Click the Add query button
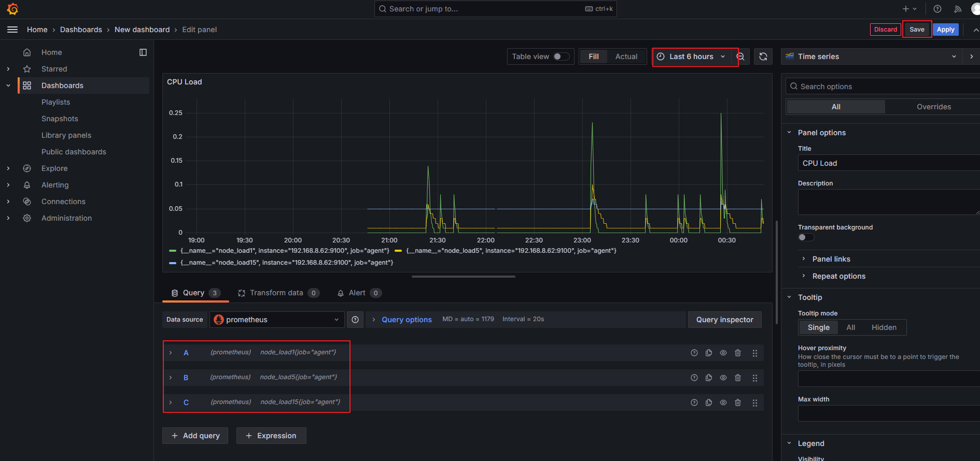Viewport: 980px width, 461px height. (x=195, y=436)
